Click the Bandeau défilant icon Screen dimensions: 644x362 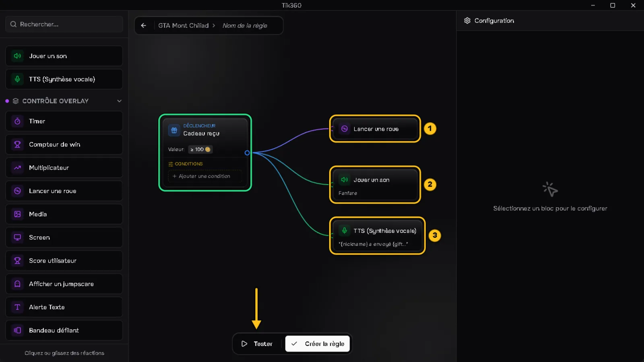coord(17,330)
